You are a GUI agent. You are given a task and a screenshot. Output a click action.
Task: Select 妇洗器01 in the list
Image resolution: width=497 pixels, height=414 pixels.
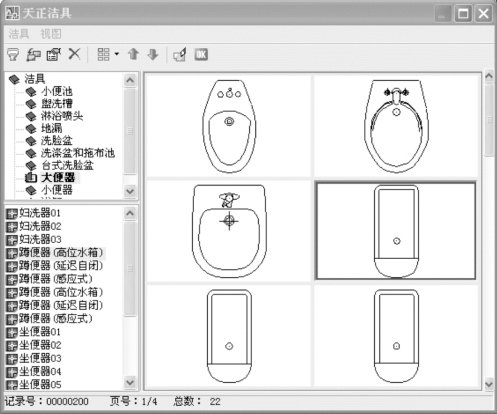(40, 213)
